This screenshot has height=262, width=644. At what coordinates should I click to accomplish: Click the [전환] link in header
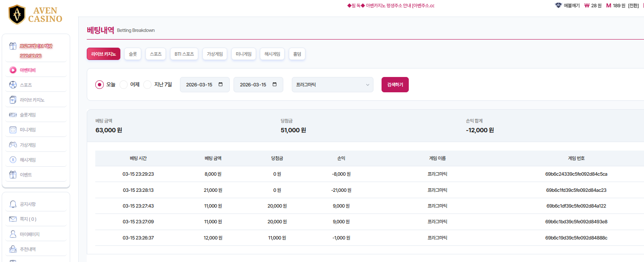coord(633,6)
